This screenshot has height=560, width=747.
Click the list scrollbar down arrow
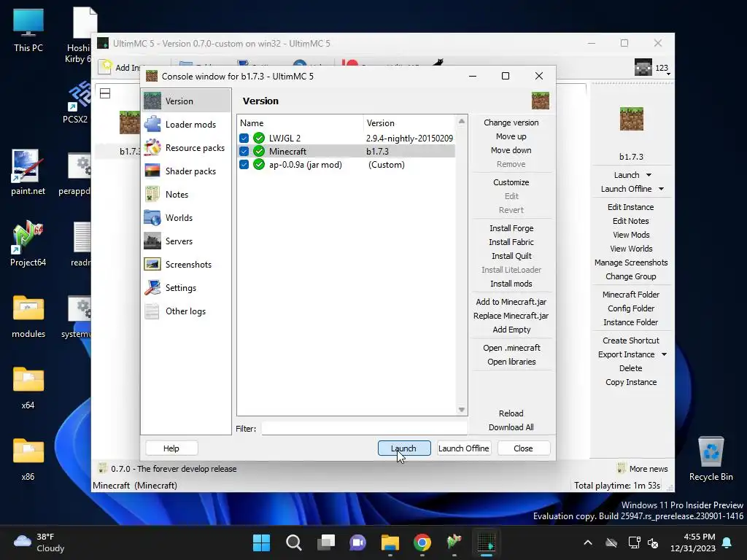462,410
